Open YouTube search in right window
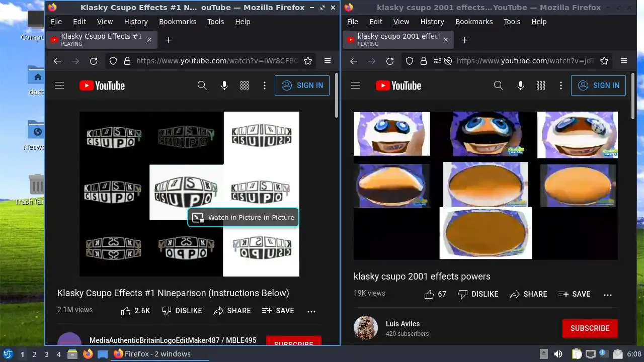644x362 pixels. pos(499,85)
